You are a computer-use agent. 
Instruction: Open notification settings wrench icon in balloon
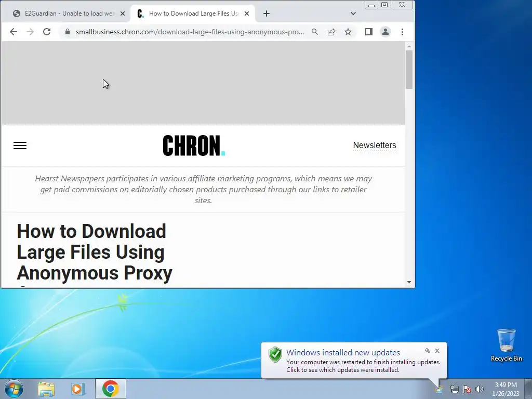428,351
